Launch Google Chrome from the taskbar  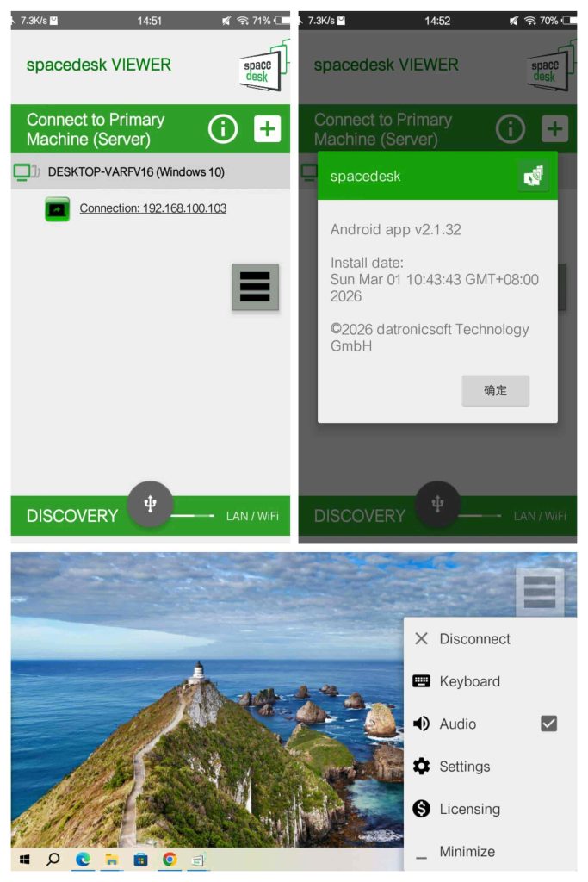(x=170, y=860)
